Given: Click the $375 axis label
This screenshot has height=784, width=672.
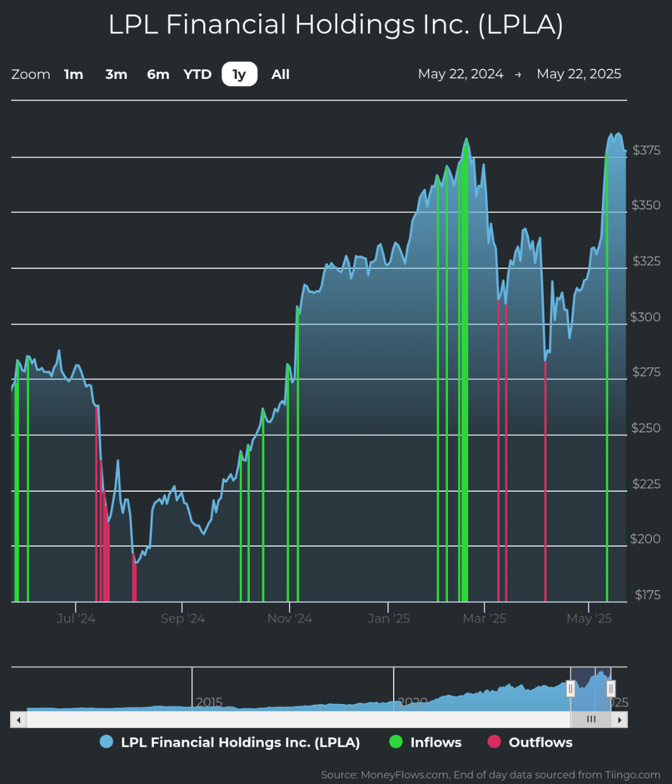Looking at the screenshot, I should coord(647,150).
